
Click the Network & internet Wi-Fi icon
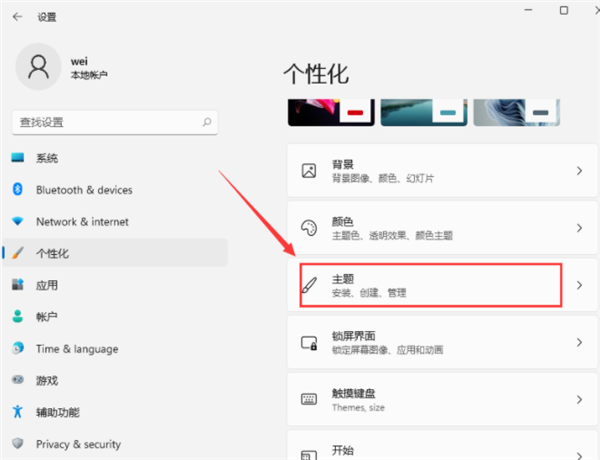[x=17, y=222]
